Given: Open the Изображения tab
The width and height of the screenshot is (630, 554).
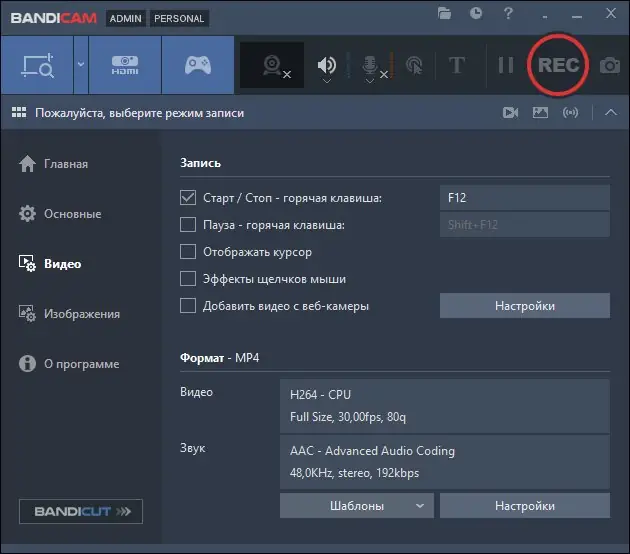Looking at the screenshot, I should click(x=69, y=314).
